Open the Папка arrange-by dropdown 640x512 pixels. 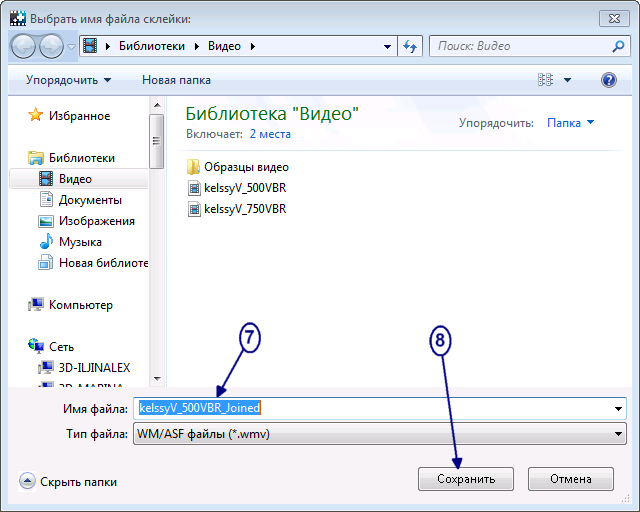pos(571,122)
